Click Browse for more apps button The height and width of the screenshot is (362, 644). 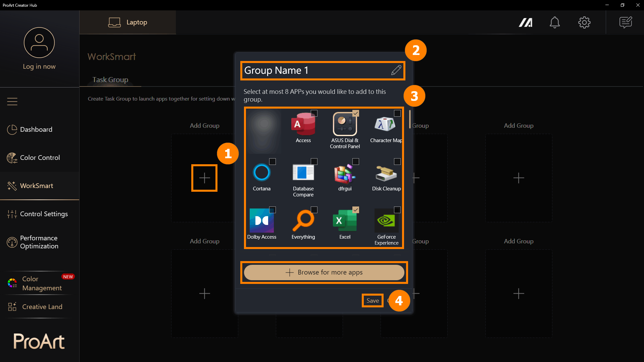coord(324,272)
